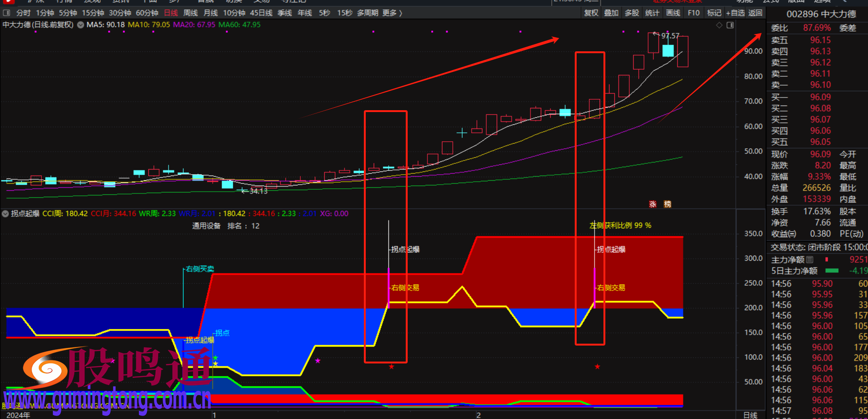The width and height of the screenshot is (868, 419).
Task: Expand the 拐点起爆 indicator dropdown arrow
Action: pos(5,214)
